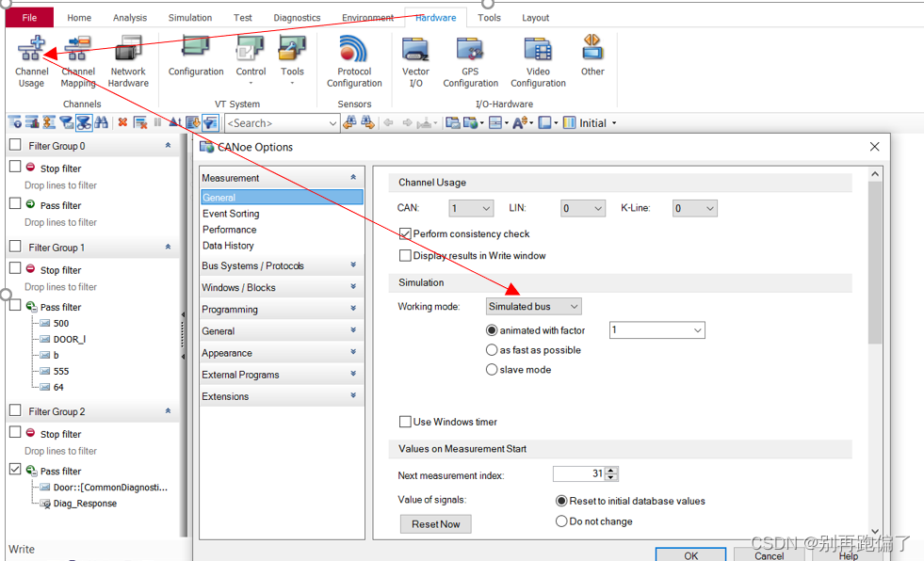
Task: Open the Working mode dropdown
Action: click(533, 306)
